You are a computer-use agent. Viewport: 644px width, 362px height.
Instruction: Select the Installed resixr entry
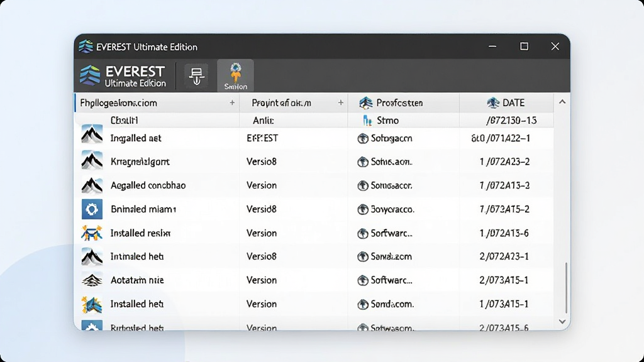pyautogui.click(x=140, y=233)
